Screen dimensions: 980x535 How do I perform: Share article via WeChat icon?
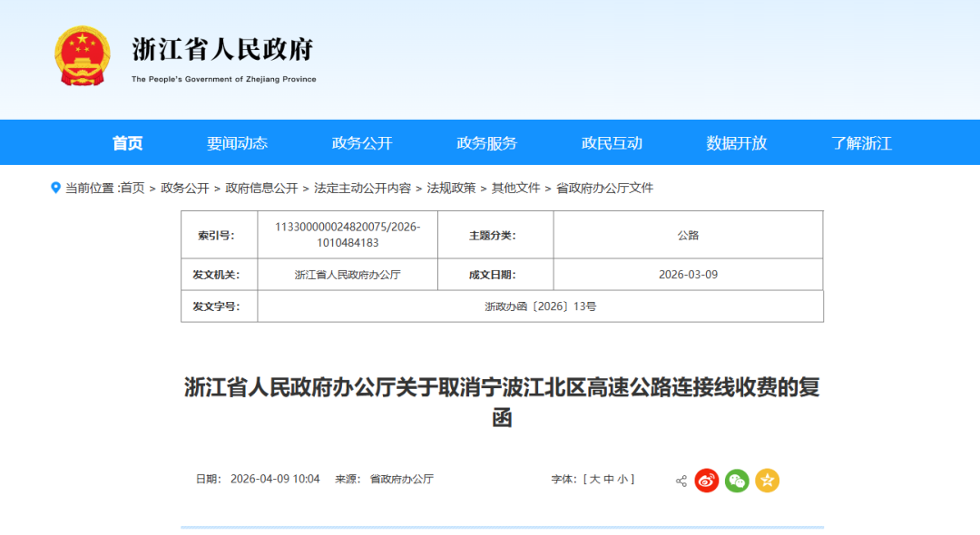click(x=737, y=481)
